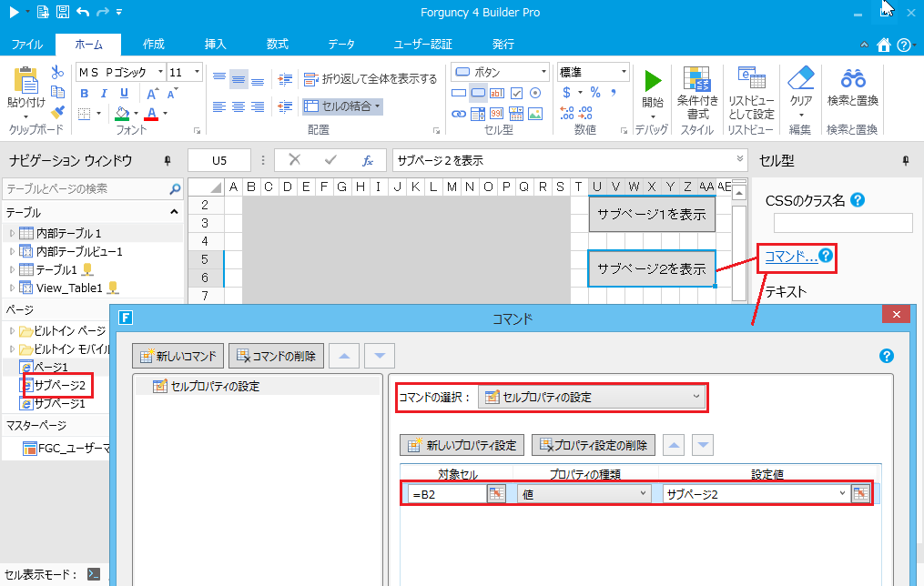Viewport: 924px width, 586px height.
Task: Click the CSSのクラス名 input field
Action: click(843, 223)
